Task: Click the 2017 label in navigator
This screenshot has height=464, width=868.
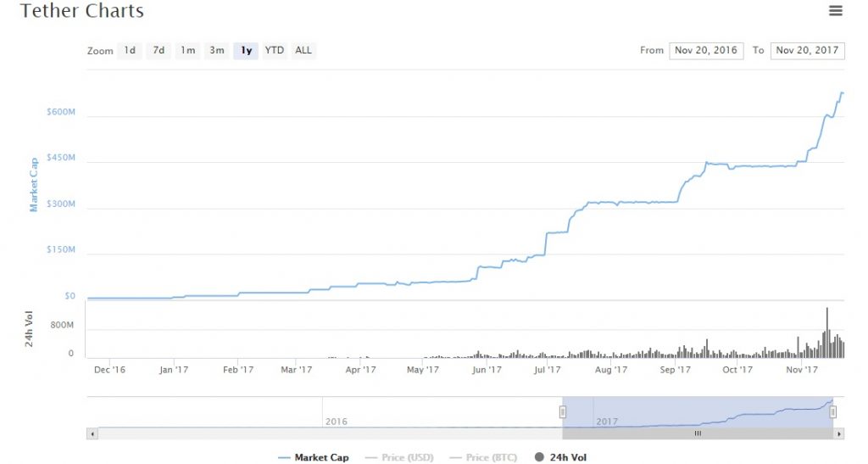Action: (x=607, y=422)
